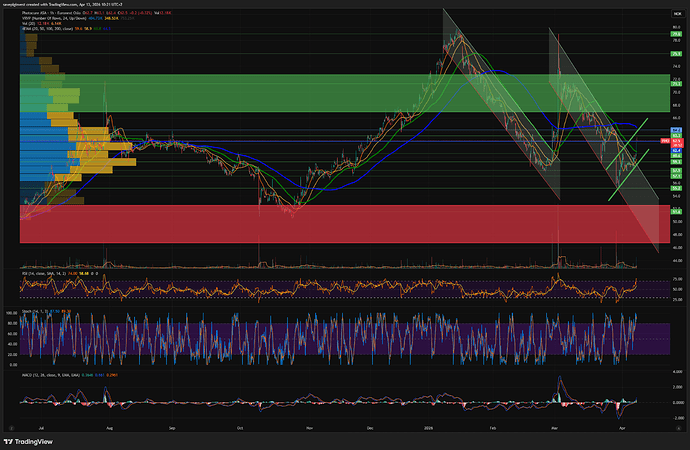This screenshot has width=690, height=450.
Task: Click the Photocure ASA symbol title
Action: 40,13
